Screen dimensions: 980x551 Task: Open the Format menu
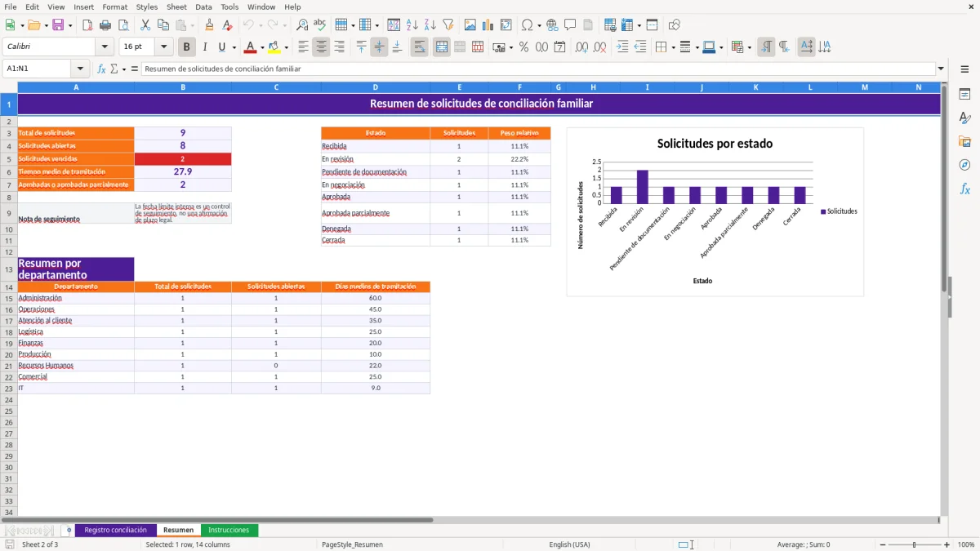(114, 7)
